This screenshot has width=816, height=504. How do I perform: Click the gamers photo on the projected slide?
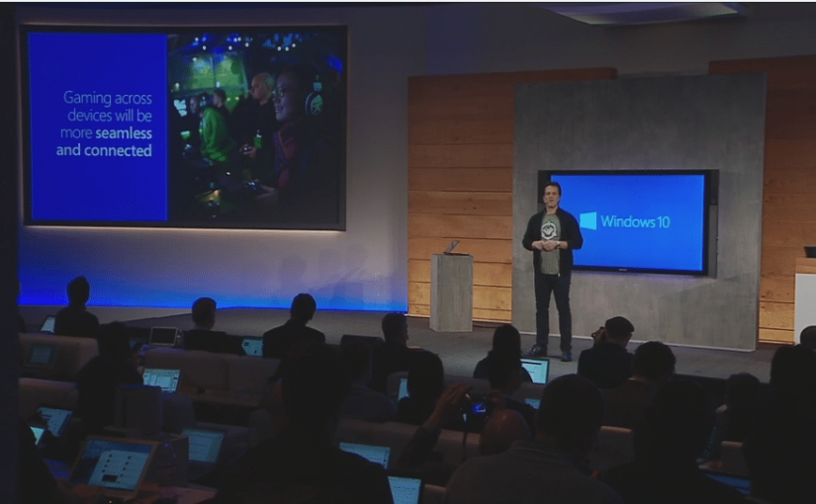click(255, 127)
